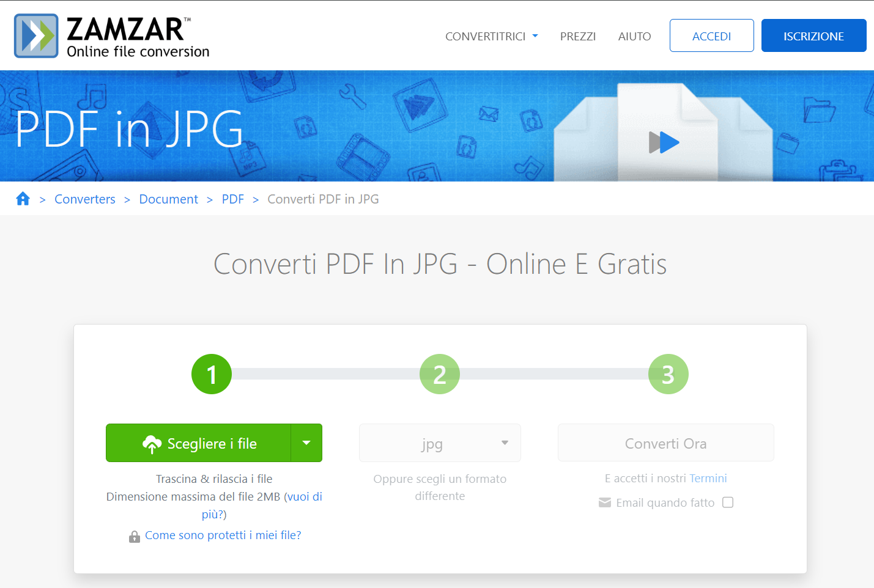The height and width of the screenshot is (588, 874).
Task: Open the jpg format dropdown
Action: [440, 443]
